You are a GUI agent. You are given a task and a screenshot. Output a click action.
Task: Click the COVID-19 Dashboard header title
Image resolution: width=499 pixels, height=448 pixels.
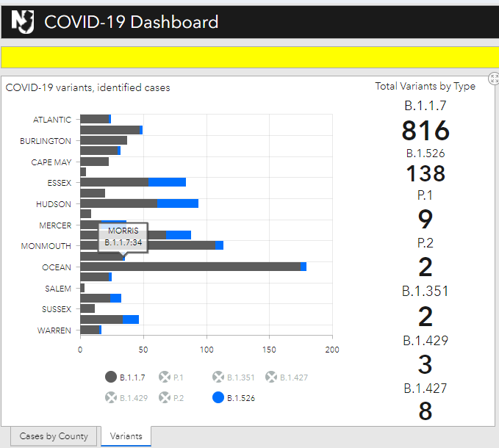[131, 22]
